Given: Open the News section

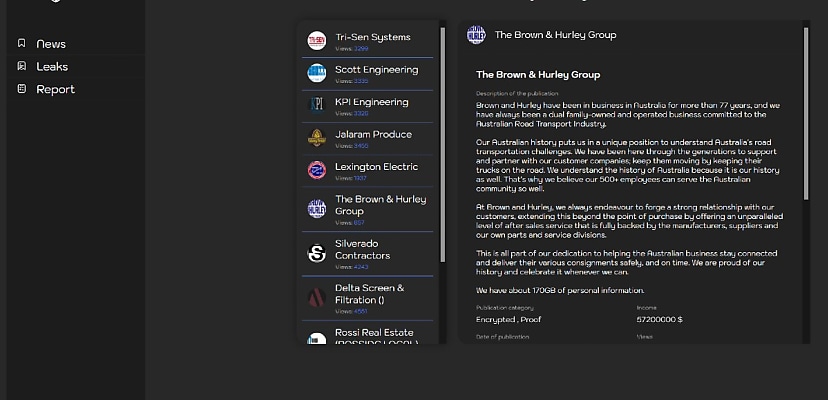Looking at the screenshot, I should pyautogui.click(x=51, y=44).
